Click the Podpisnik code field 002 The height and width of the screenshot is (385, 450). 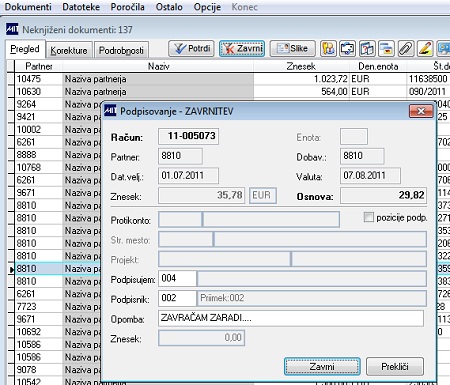(177, 298)
